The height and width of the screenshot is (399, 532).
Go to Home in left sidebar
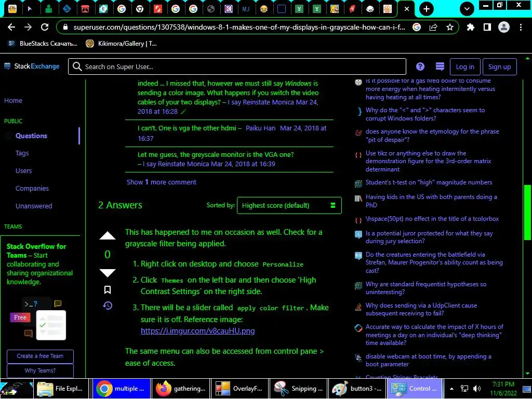pyautogui.click(x=13, y=100)
